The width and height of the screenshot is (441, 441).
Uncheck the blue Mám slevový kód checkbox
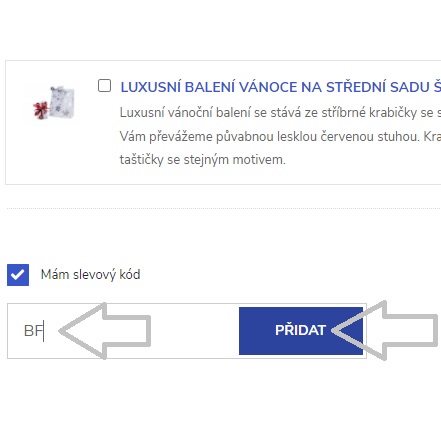(18, 275)
